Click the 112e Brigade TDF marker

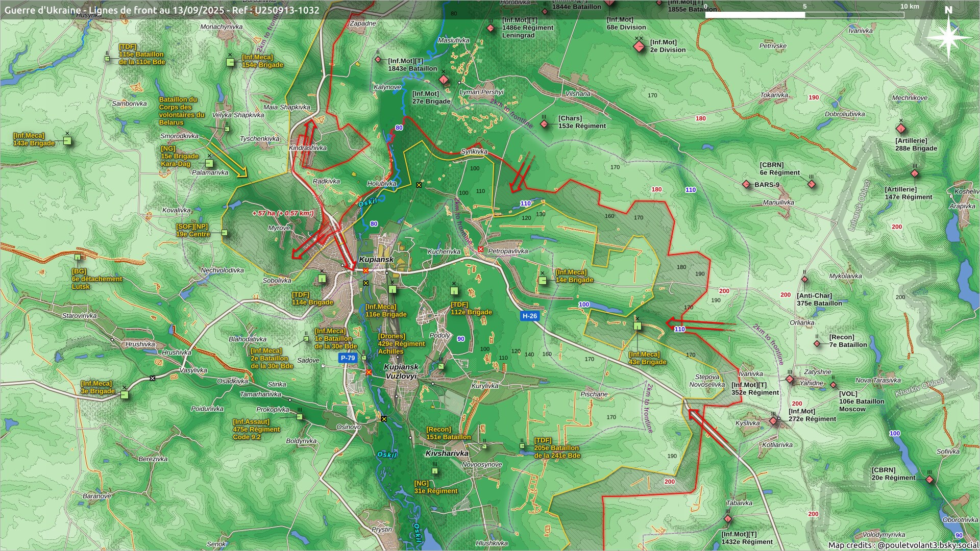[x=454, y=291]
